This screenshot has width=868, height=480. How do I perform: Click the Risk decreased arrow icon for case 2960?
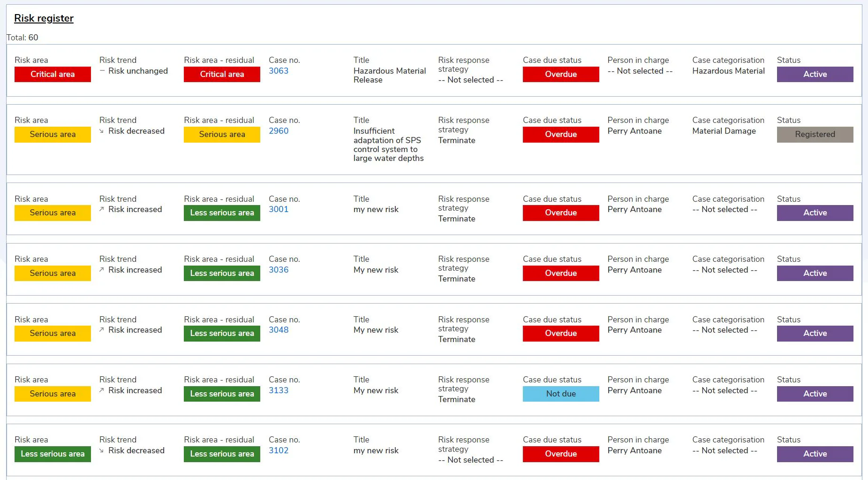click(102, 131)
